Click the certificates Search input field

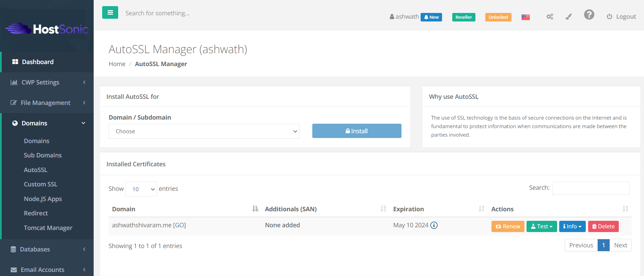(x=591, y=188)
